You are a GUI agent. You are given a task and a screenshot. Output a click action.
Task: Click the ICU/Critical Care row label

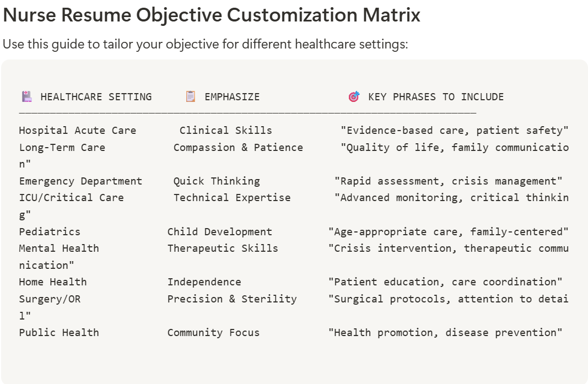pos(72,198)
